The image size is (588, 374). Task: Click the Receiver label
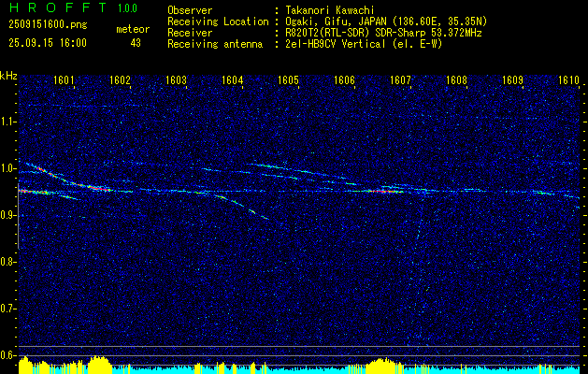coord(190,33)
